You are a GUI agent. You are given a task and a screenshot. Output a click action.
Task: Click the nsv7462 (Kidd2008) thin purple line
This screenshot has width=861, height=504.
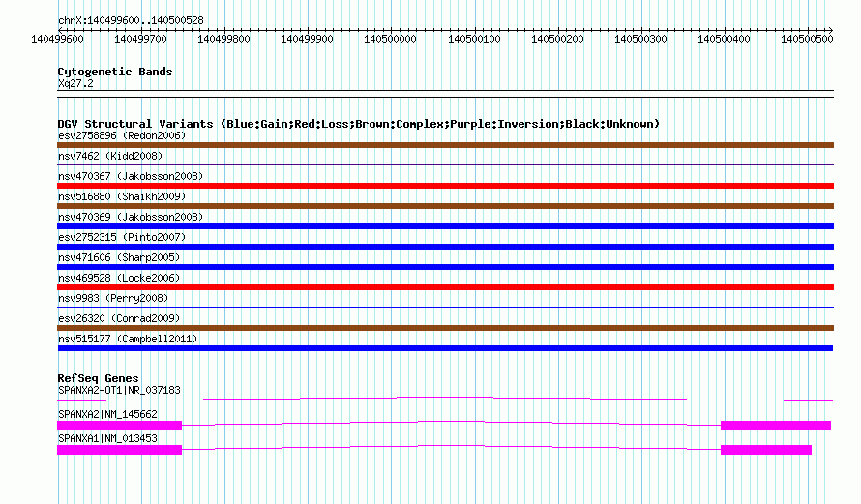click(445, 165)
